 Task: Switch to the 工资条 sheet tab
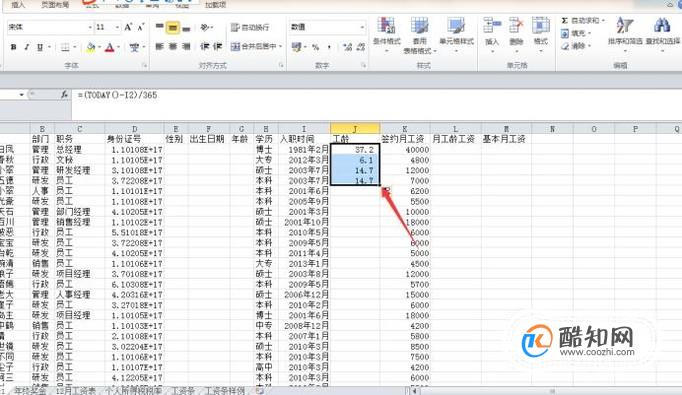click(x=183, y=390)
